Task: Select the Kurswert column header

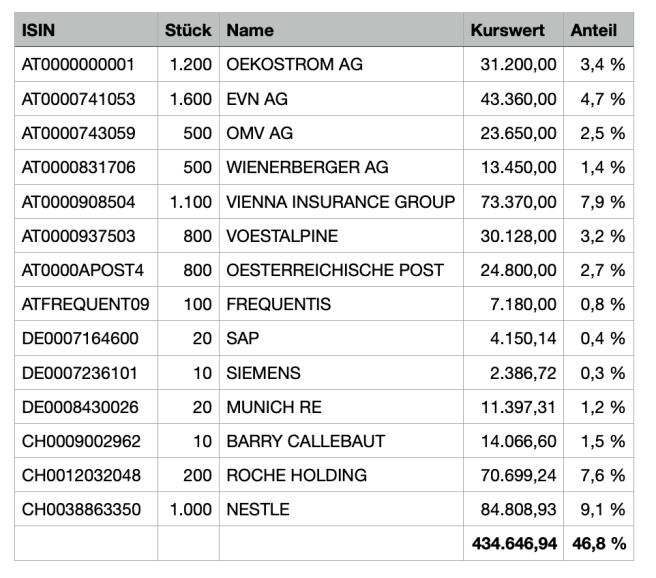Action: coord(507,30)
